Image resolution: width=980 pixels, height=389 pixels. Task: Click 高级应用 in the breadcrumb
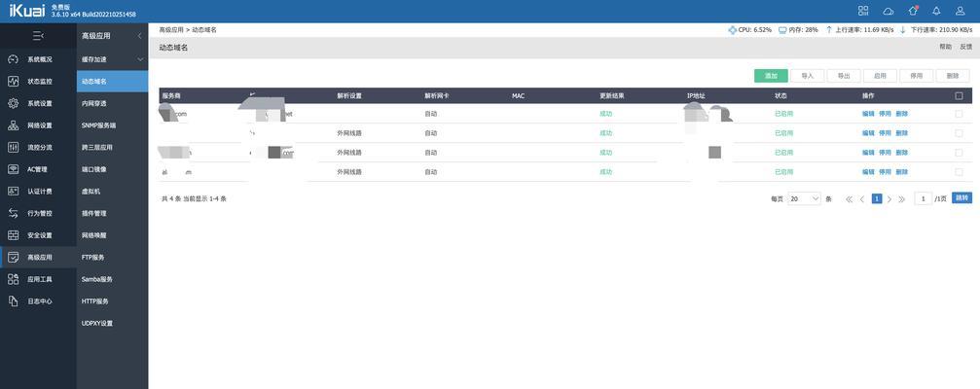pos(171,29)
